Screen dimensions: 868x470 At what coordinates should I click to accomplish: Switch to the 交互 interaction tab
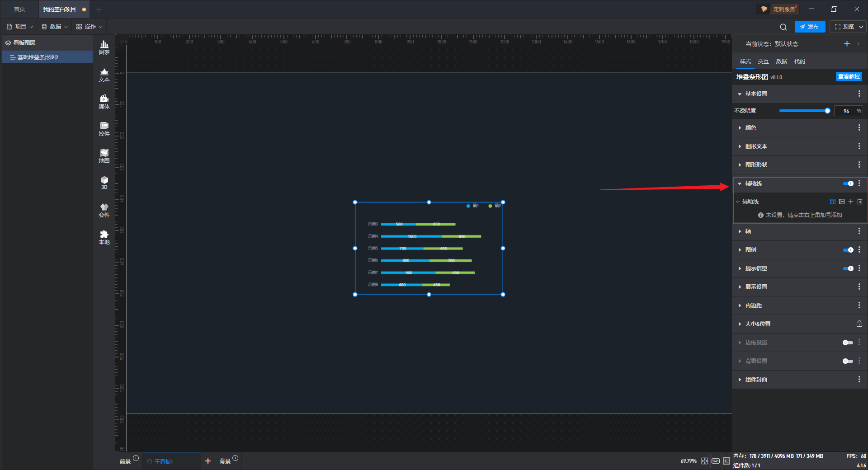(x=763, y=61)
